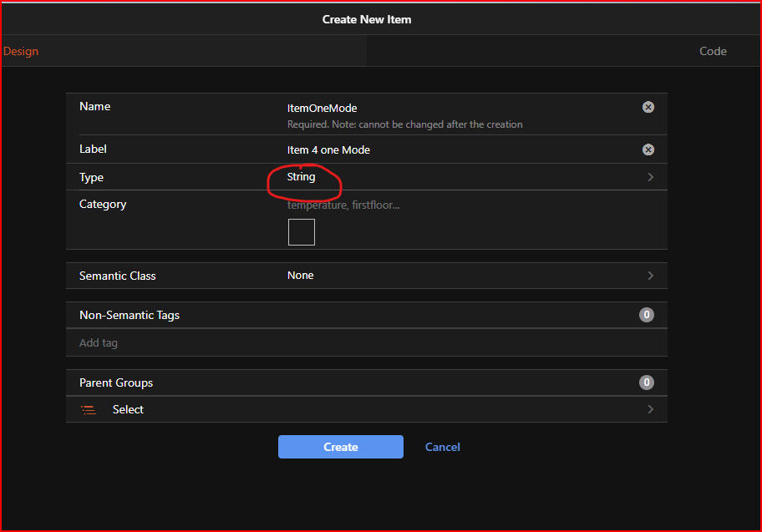Click the Non-Semantic Tags count badge
Image resolution: width=762 pixels, height=532 pixels.
point(646,315)
